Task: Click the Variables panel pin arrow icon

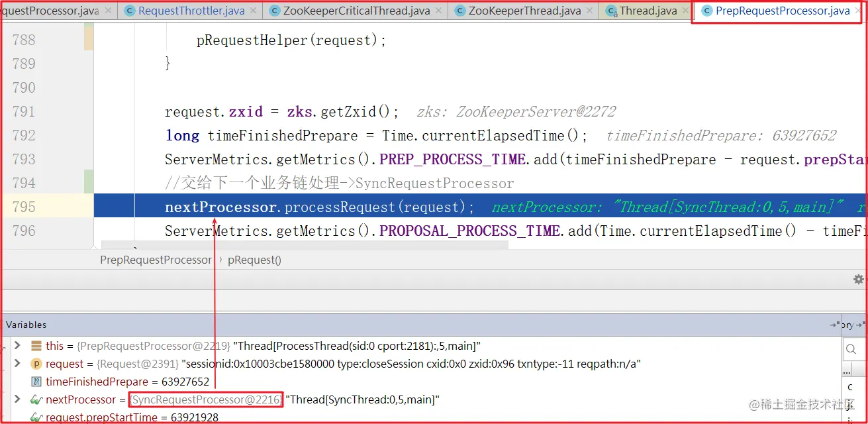Action: click(x=834, y=325)
